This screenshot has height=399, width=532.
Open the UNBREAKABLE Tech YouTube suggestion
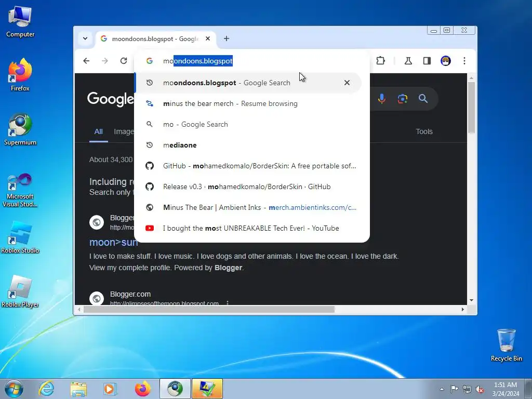(x=248, y=228)
